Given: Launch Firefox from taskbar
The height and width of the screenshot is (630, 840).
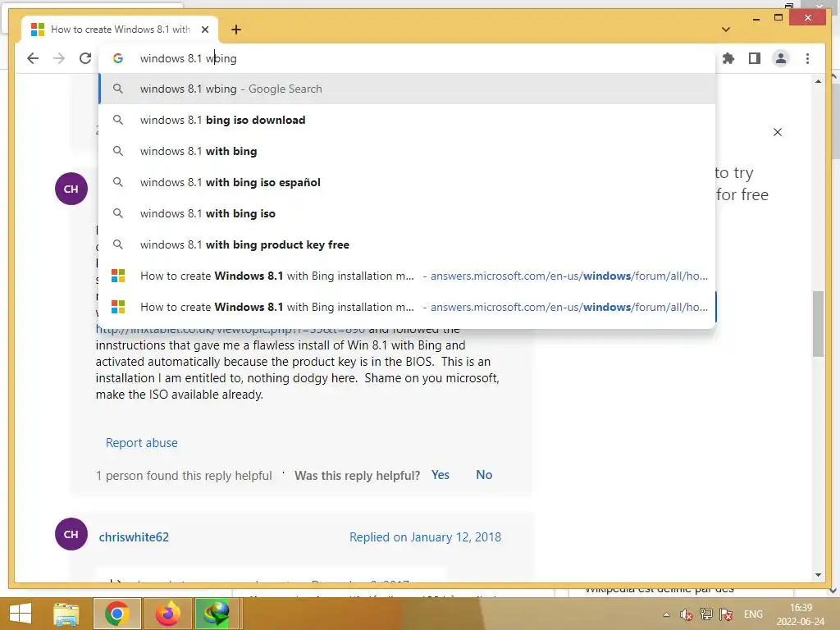Looking at the screenshot, I should coord(167,614).
